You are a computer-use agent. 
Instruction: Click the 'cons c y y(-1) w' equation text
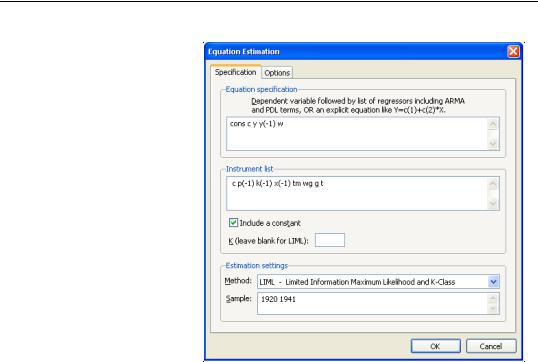pos(257,124)
